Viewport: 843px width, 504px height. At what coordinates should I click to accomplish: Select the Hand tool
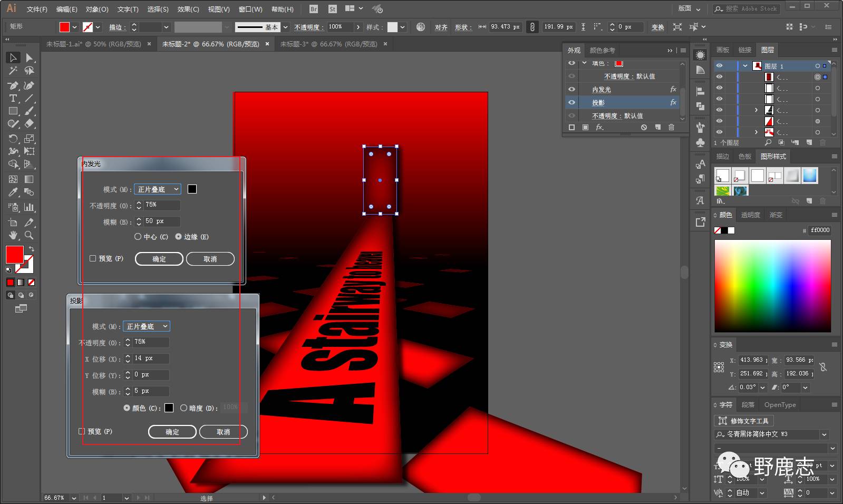[13, 235]
